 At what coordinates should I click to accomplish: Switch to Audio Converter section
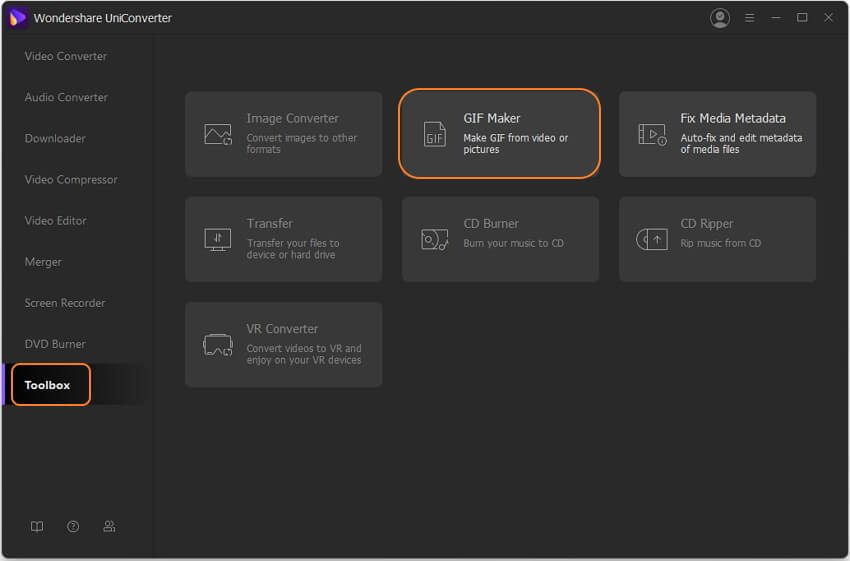click(x=66, y=98)
